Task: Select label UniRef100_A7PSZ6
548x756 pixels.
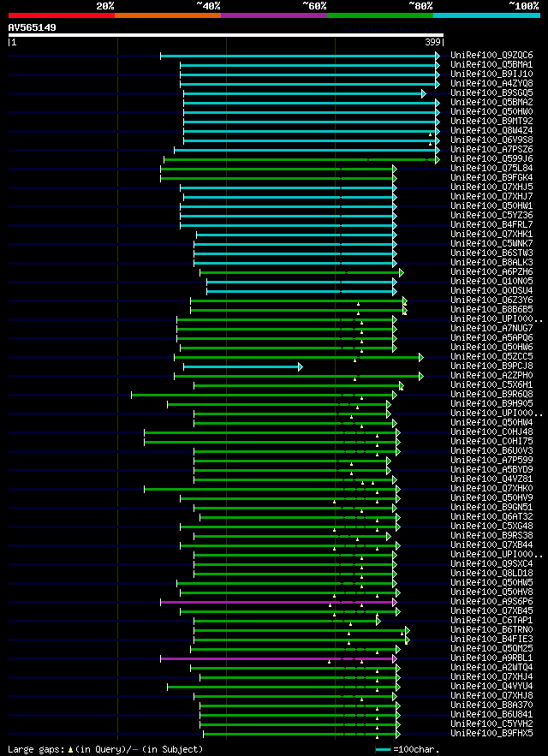Action: pyautogui.click(x=492, y=150)
